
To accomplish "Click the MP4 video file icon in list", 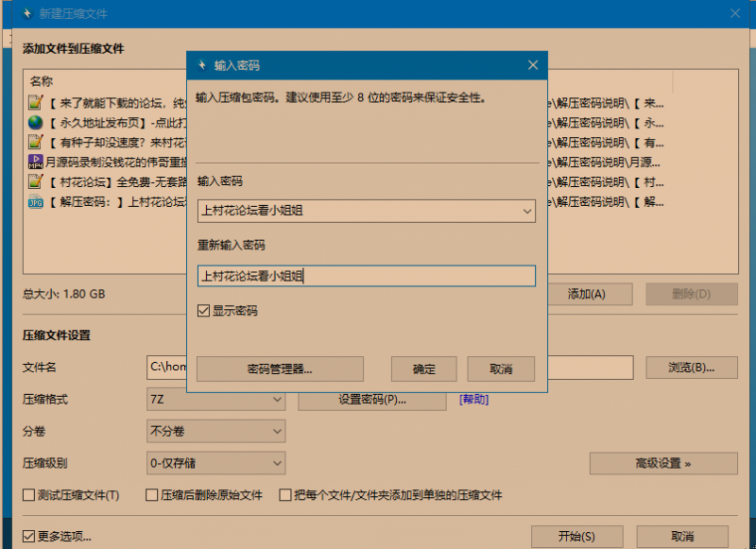I will click(35, 162).
